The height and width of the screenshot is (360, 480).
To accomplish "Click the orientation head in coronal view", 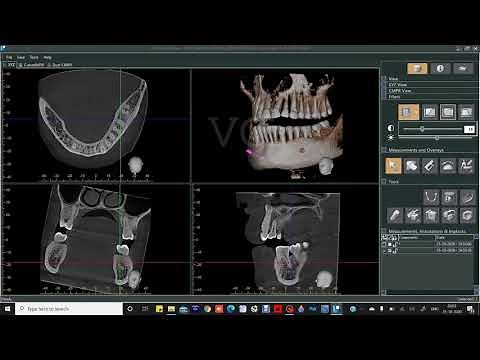I will pos(134,278).
